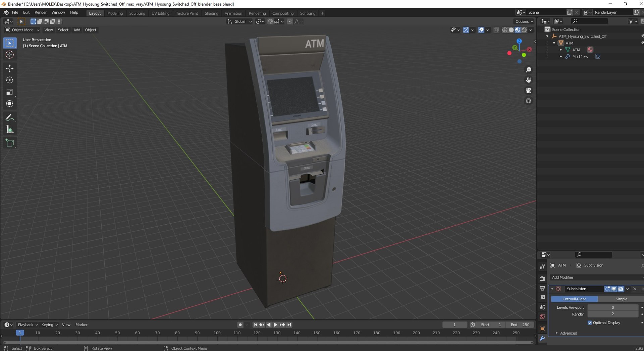This screenshot has height=351, width=644.
Task: Open the Render menu
Action: 41,12
